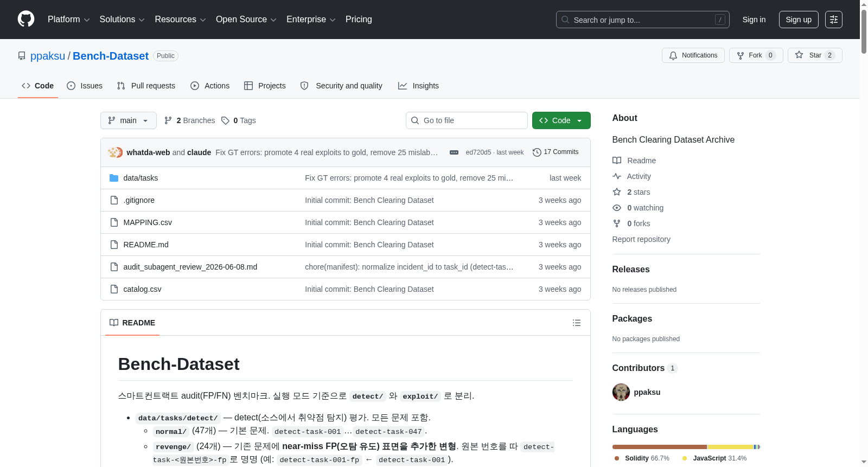
Task: Click the repository icon beside ppaksu
Action: (x=22, y=56)
